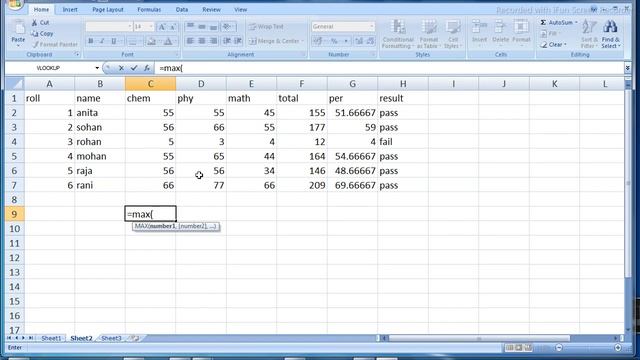Screen dimensions: 640x360
Task: Activate the Format Painter tool
Action: (x=55, y=44)
